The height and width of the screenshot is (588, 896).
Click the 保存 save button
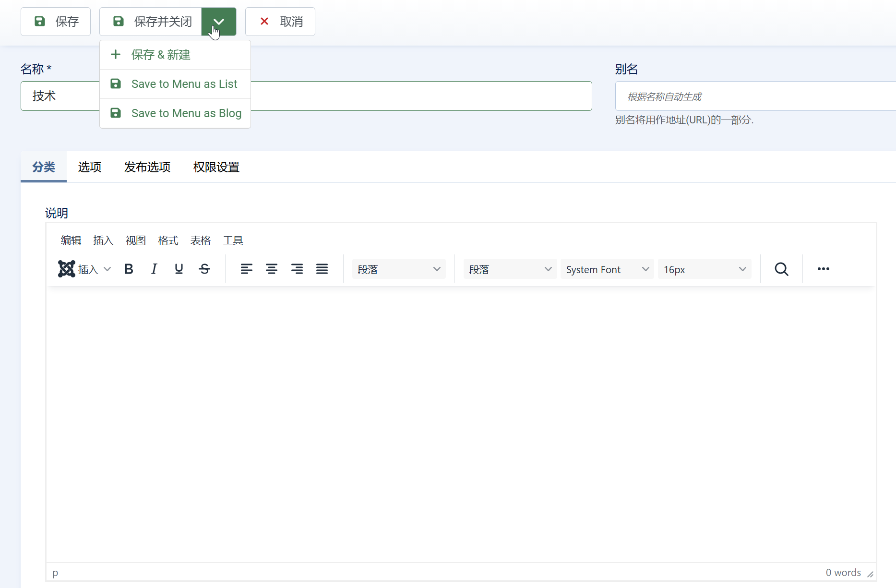[56, 22]
